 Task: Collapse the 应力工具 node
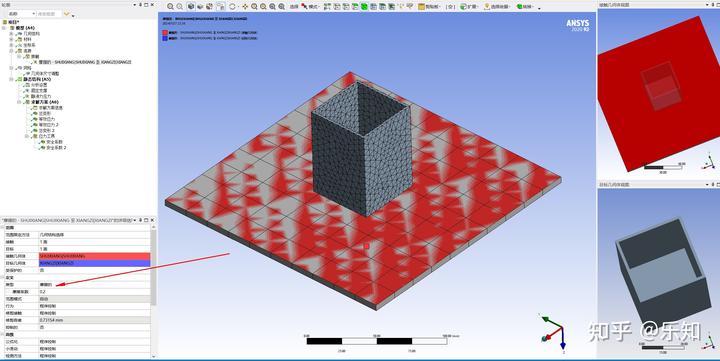[26, 136]
